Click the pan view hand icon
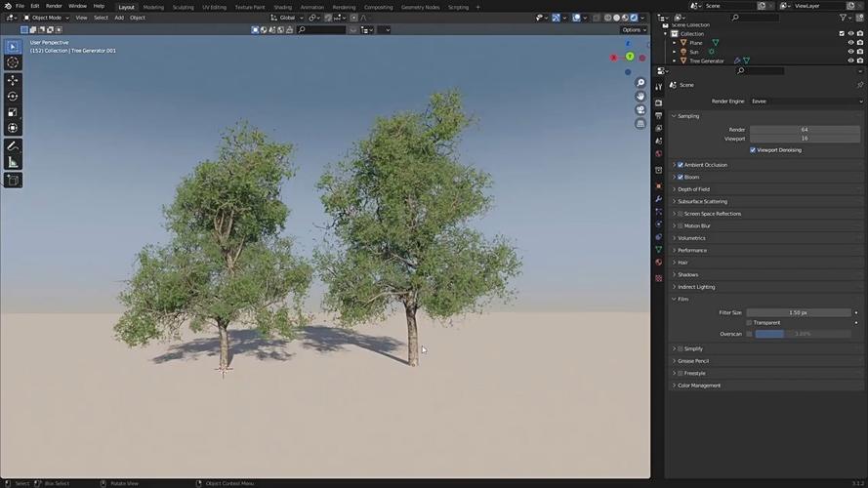Viewport: 868px width, 488px height. [641, 97]
